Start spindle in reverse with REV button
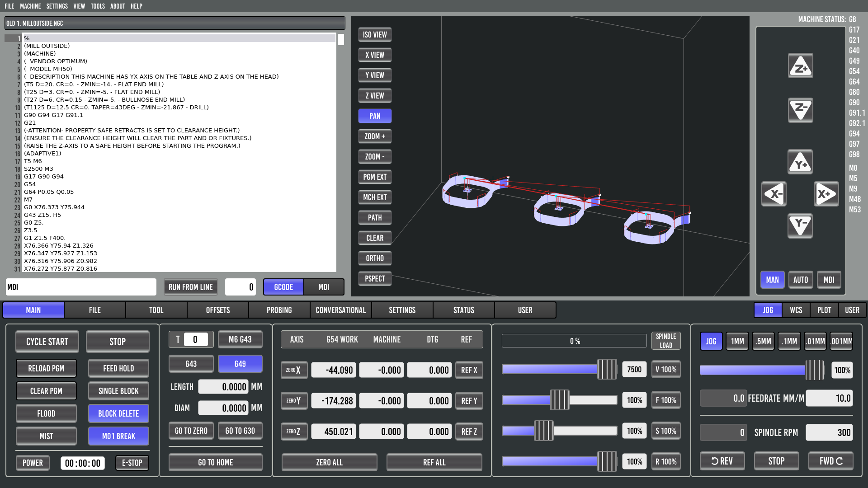 tap(722, 461)
